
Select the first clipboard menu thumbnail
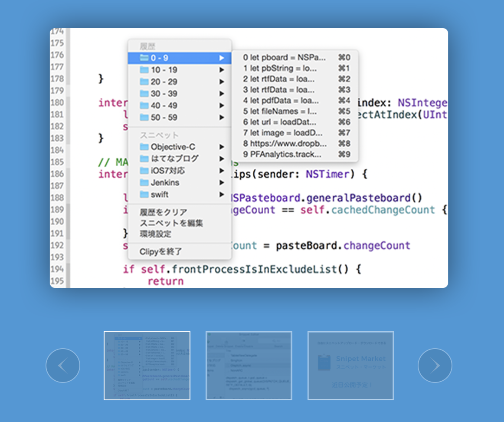click(x=147, y=366)
